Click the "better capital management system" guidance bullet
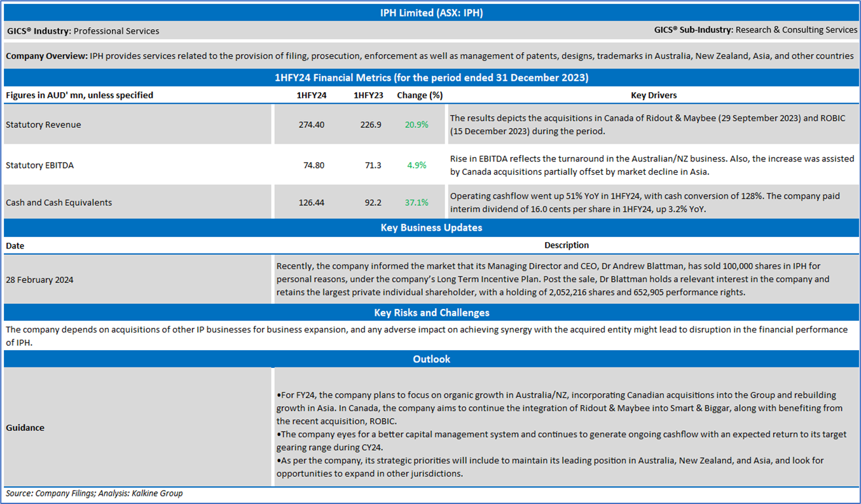Viewport: 861px width, 504px height. tap(561, 440)
